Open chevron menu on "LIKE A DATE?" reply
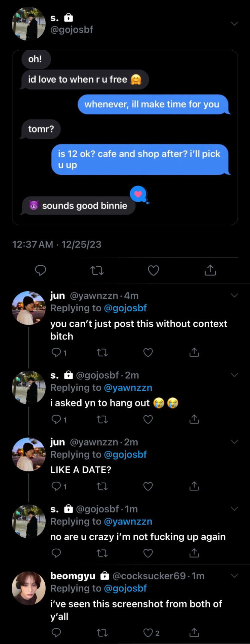This screenshot has height=644, width=250. tap(235, 442)
